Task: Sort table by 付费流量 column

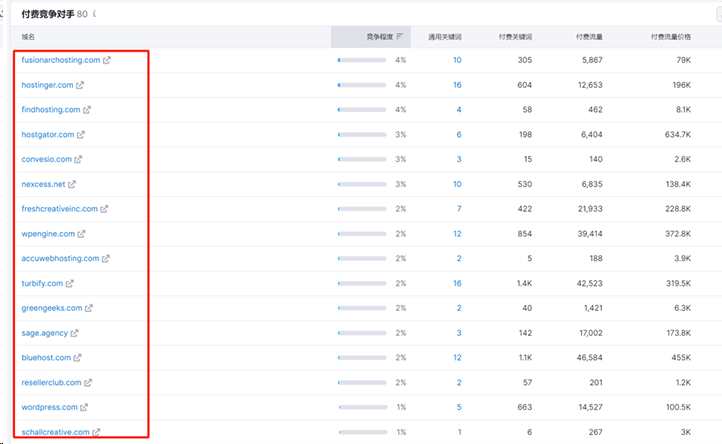Action: click(x=589, y=37)
